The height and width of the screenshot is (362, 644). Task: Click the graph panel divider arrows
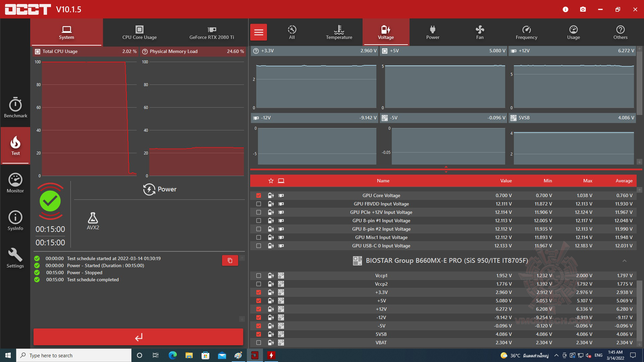pyautogui.click(x=446, y=169)
